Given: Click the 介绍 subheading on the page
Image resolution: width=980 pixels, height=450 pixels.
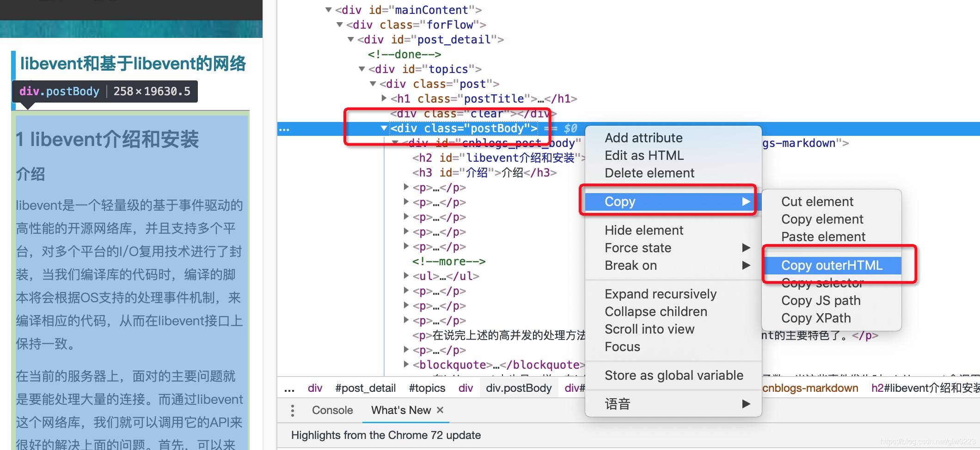Looking at the screenshot, I should (30, 174).
